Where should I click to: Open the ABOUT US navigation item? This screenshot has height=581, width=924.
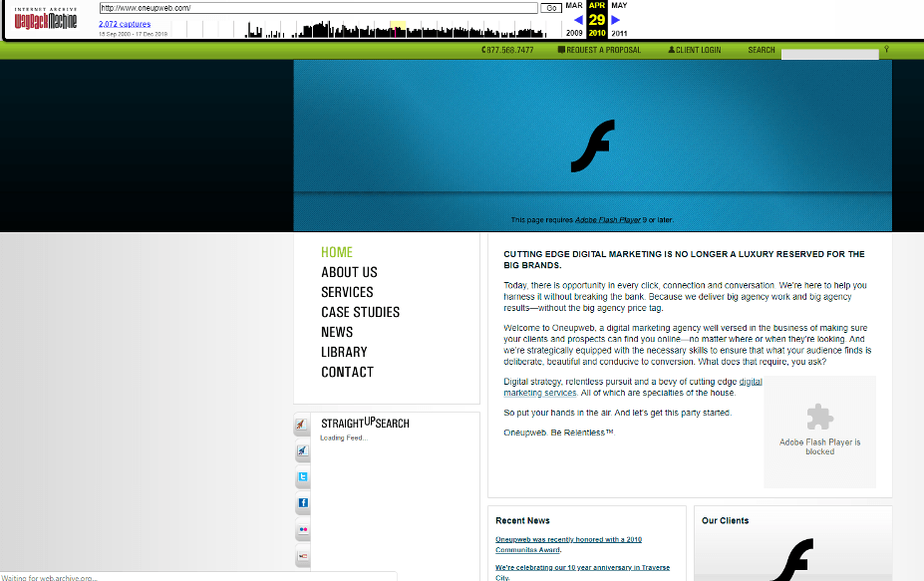click(x=349, y=272)
